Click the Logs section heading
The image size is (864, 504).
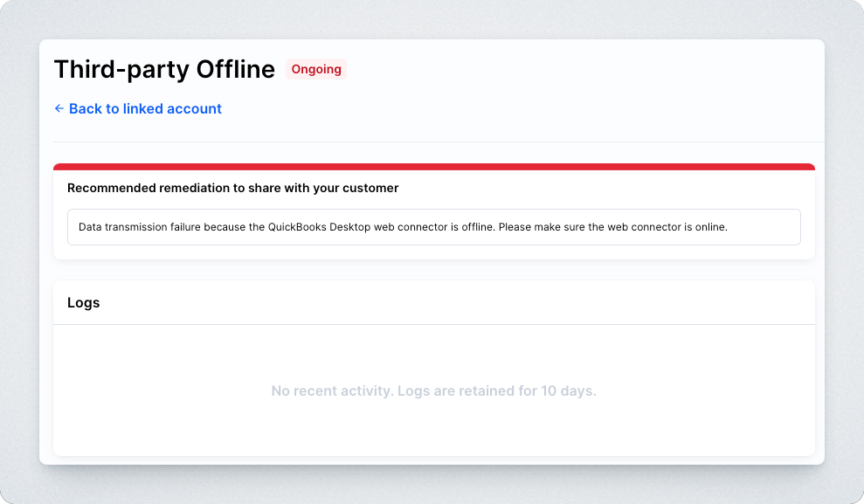pyautogui.click(x=84, y=303)
